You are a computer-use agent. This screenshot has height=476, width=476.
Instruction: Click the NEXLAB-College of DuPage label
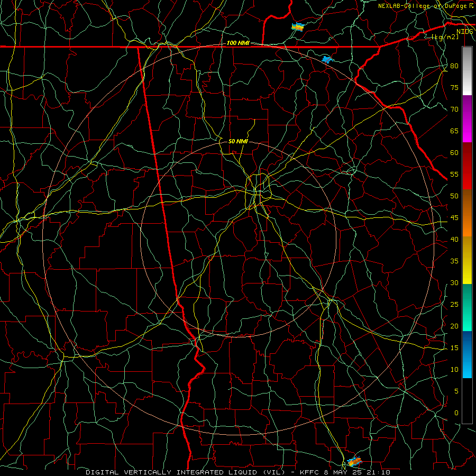click(x=422, y=6)
